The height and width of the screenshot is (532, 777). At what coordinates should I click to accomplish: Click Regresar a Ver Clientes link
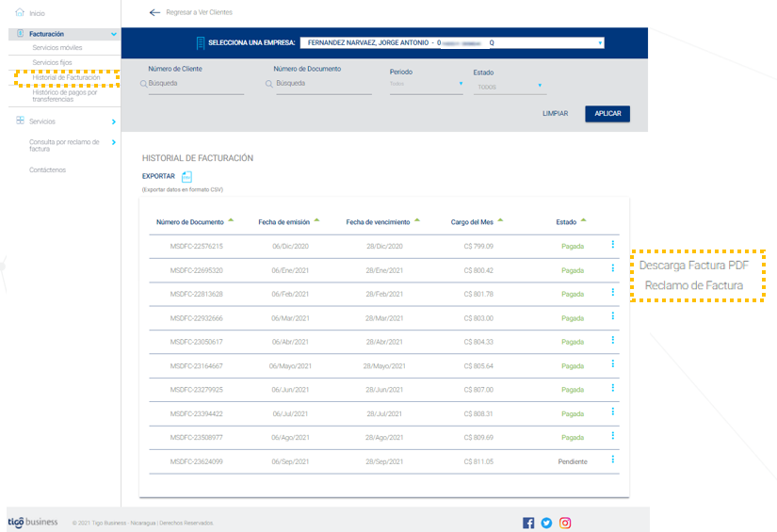[200, 12]
